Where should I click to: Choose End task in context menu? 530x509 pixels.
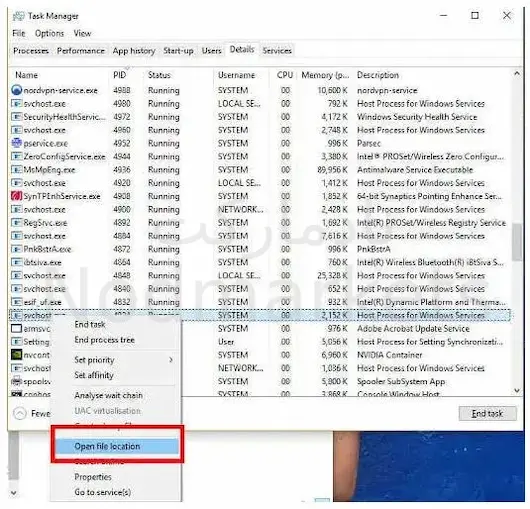coord(90,324)
